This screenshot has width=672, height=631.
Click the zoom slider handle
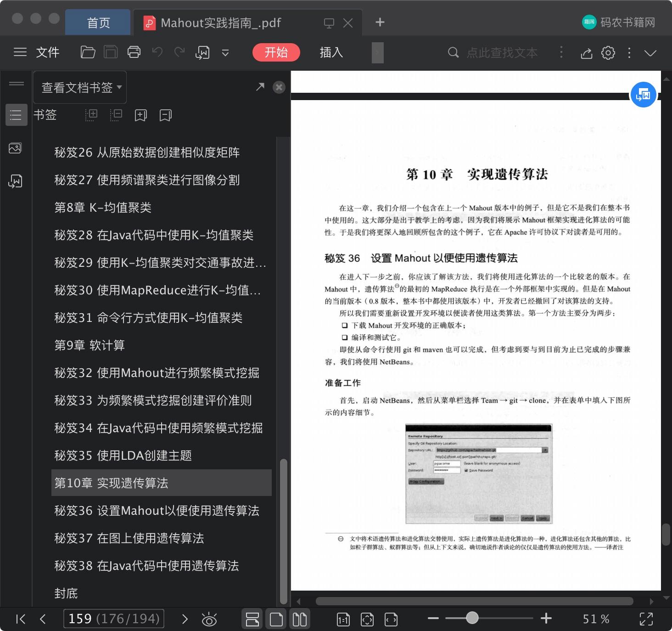click(472, 618)
